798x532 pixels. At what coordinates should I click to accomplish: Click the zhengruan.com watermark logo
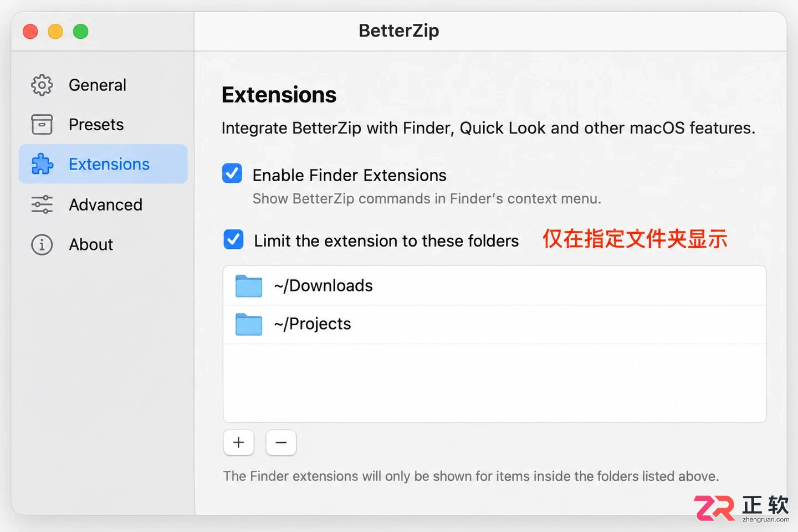[x=741, y=509]
